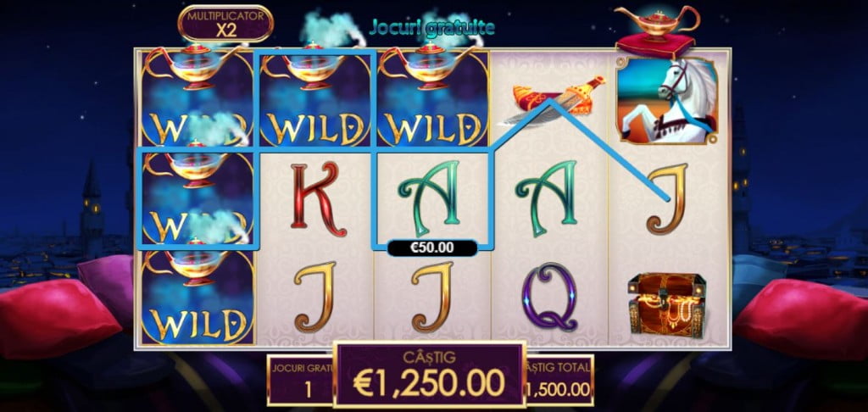Tap the WILD symbol on reel three

point(432,98)
